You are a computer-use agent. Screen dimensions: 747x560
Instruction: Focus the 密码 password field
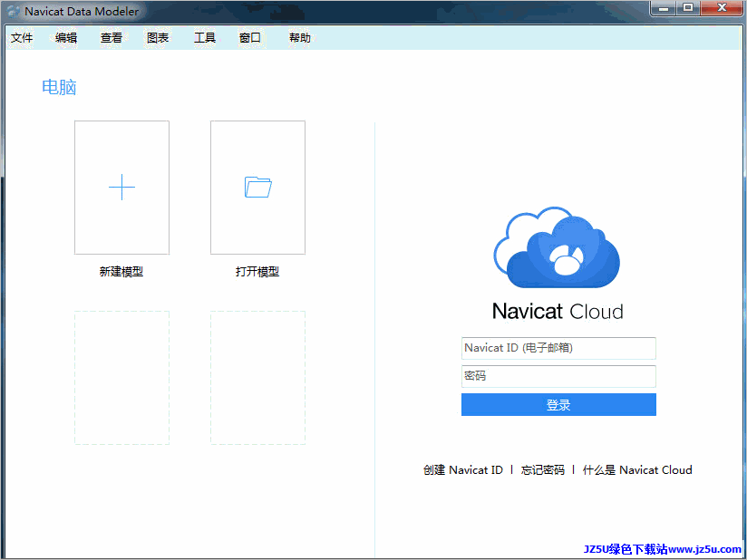tap(558, 376)
